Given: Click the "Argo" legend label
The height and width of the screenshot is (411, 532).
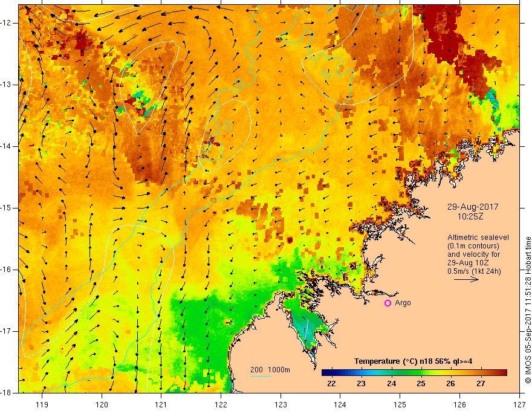Looking at the screenshot, I should point(403,303).
